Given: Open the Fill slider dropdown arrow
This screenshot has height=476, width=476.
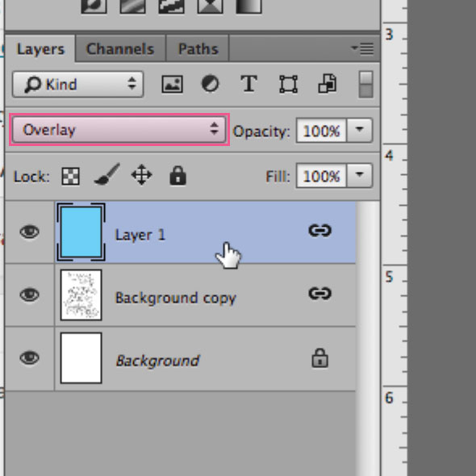Looking at the screenshot, I should click(x=360, y=176).
